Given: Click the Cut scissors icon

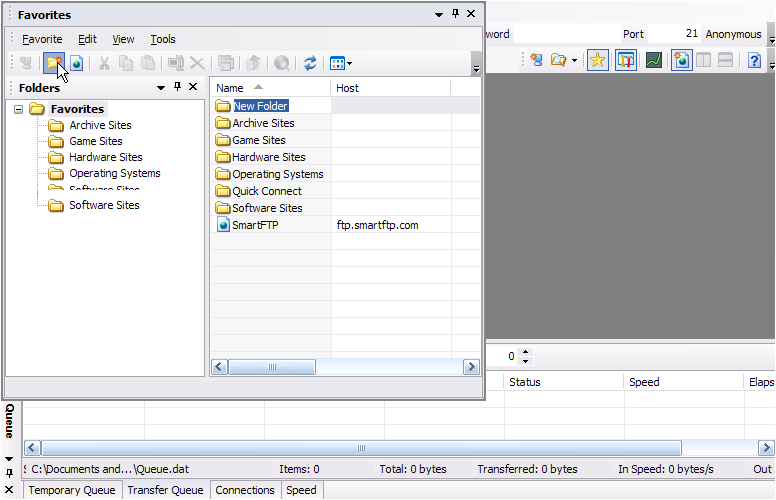Looking at the screenshot, I should 104,63.
